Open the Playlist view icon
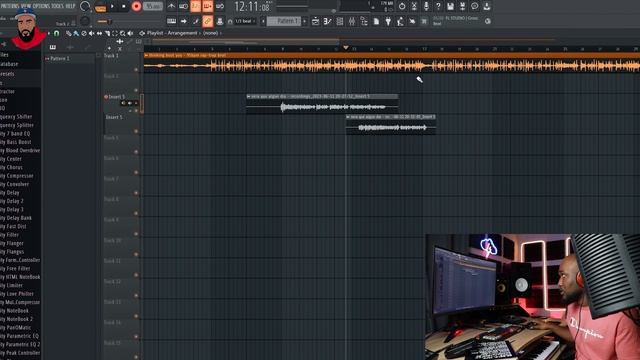Image resolution: width=640 pixels, height=360 pixels. click(316, 21)
